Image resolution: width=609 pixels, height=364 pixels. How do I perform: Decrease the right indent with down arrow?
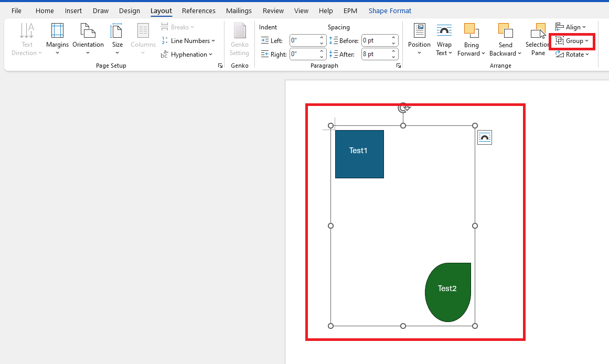point(322,57)
